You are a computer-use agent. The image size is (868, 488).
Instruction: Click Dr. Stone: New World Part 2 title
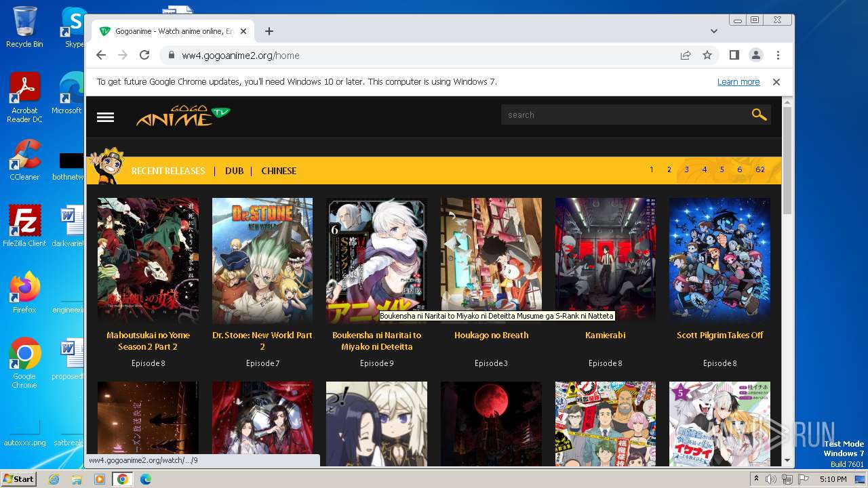262,341
